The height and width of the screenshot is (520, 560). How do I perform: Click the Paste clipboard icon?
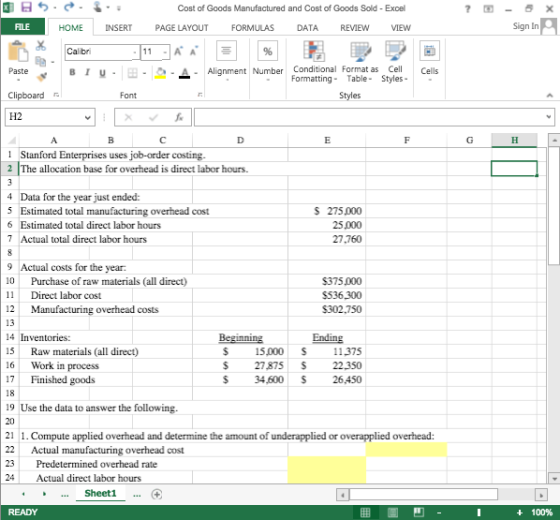(x=18, y=52)
